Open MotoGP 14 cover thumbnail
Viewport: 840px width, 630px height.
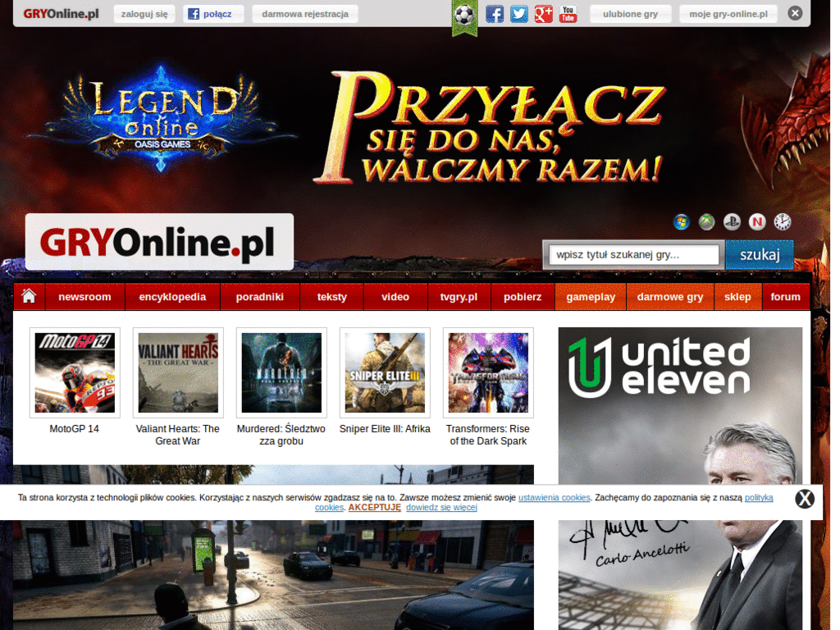(75, 373)
